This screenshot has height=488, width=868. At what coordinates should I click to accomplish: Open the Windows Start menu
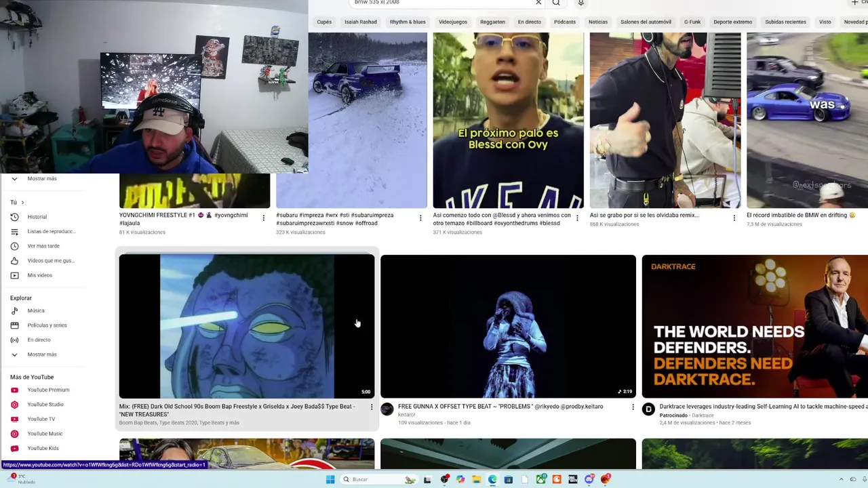[330, 479]
